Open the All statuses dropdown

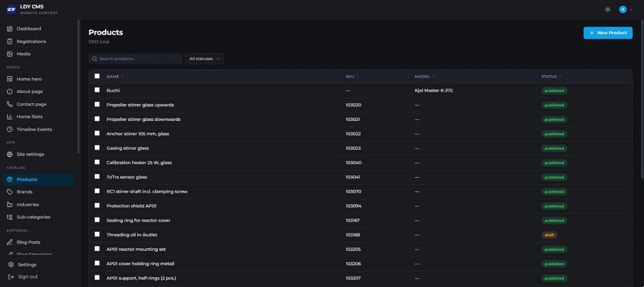pyautogui.click(x=204, y=59)
